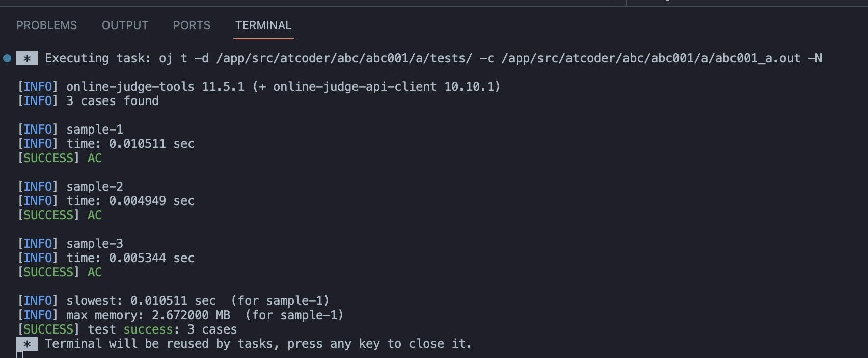Open the abc001/a/tests/ directory path link
This screenshot has height=358, width=868.
(344, 58)
